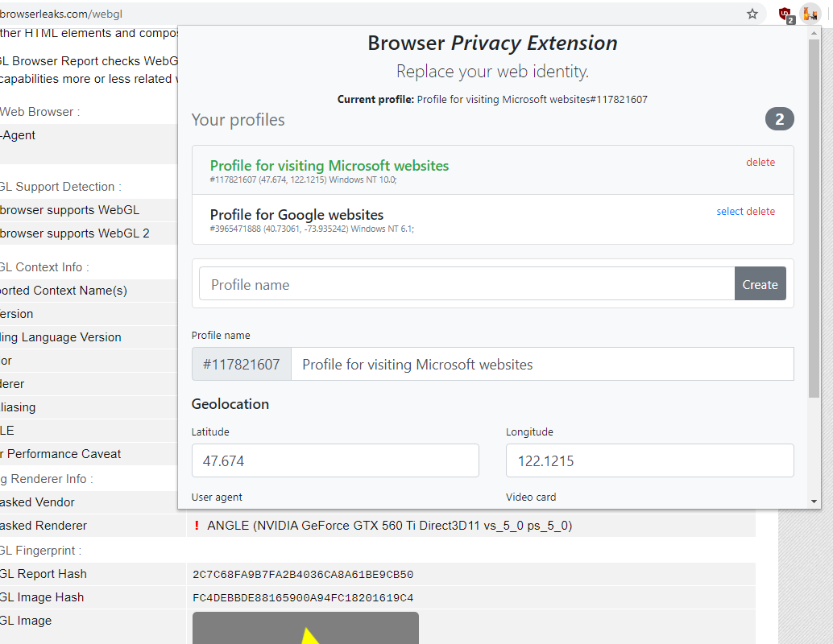Click the popup scrollbar down arrow
This screenshot has height=644, width=833.
(814, 502)
